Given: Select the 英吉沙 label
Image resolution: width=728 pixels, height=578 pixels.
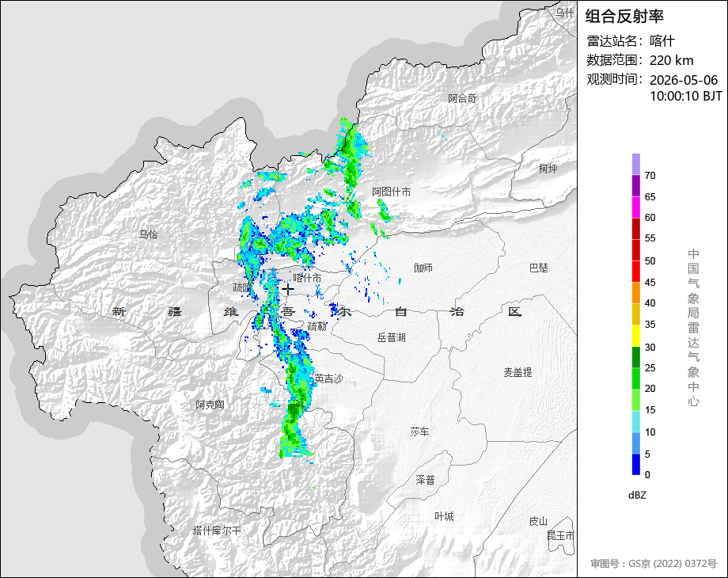Looking at the screenshot, I should (328, 378).
